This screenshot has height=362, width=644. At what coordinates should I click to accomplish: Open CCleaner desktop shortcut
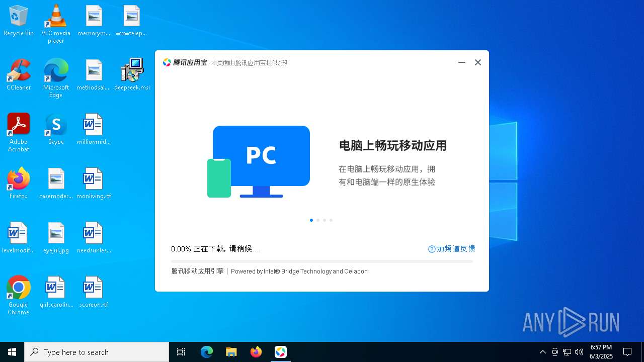click(19, 75)
